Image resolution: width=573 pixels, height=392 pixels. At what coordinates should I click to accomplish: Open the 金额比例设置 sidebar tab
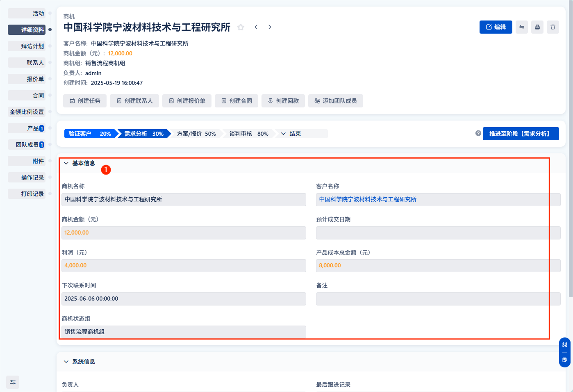[x=27, y=112]
